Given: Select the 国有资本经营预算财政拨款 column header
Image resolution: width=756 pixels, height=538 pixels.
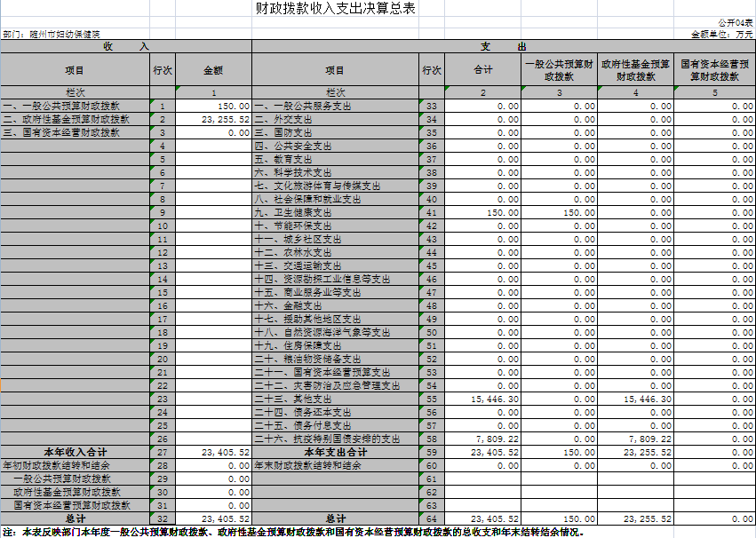Looking at the screenshot, I should 716,70.
